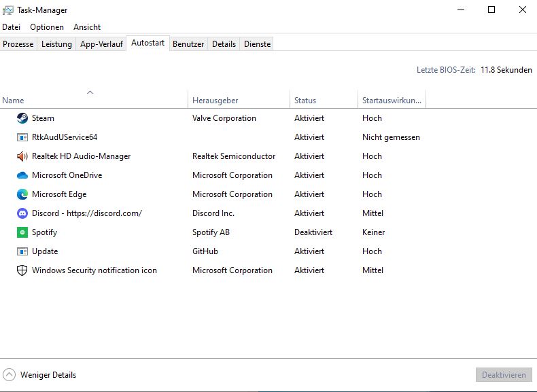The image size is (537, 392).
Task: Click the Discord Inc. publisher cell
Action: [213, 213]
